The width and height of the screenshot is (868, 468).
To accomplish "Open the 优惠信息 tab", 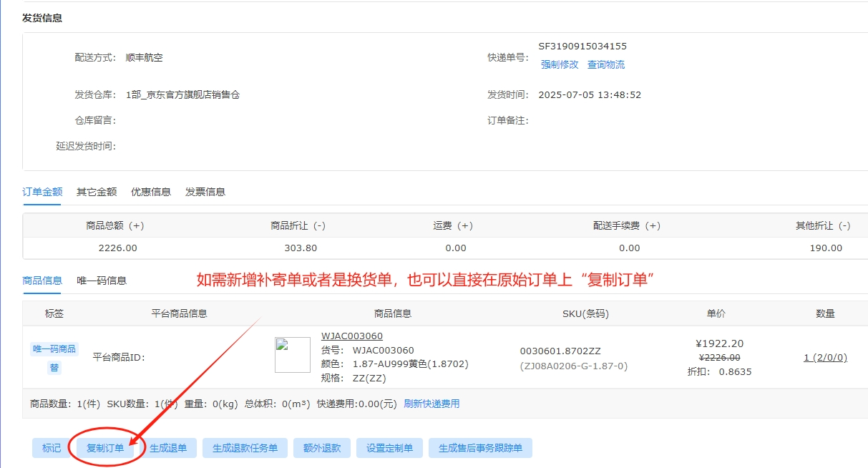I will click(151, 192).
